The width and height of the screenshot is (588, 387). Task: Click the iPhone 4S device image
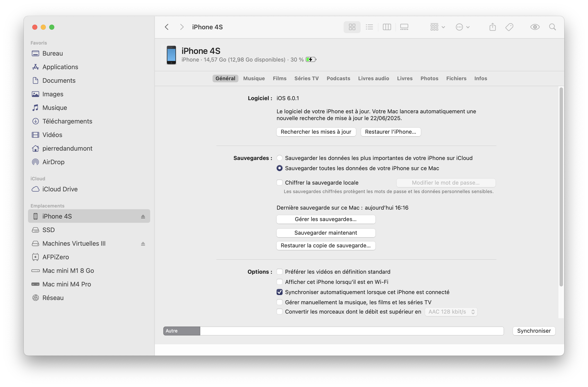171,55
